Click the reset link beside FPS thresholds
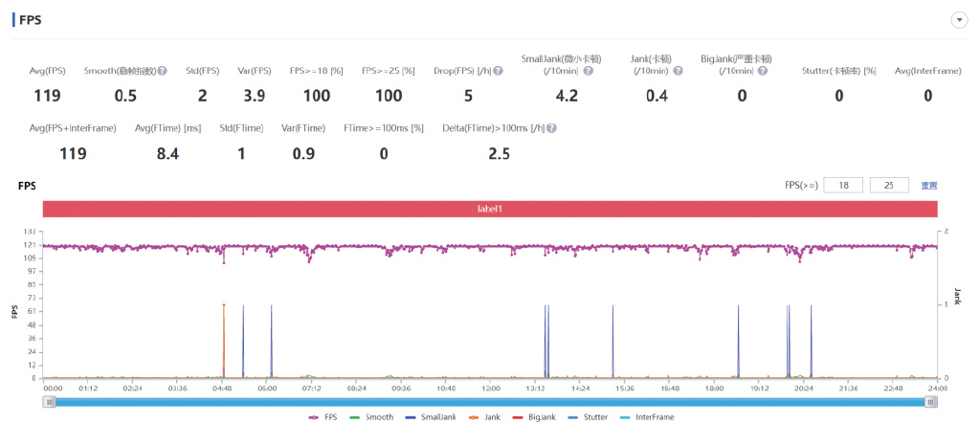The height and width of the screenshot is (424, 980). [928, 186]
